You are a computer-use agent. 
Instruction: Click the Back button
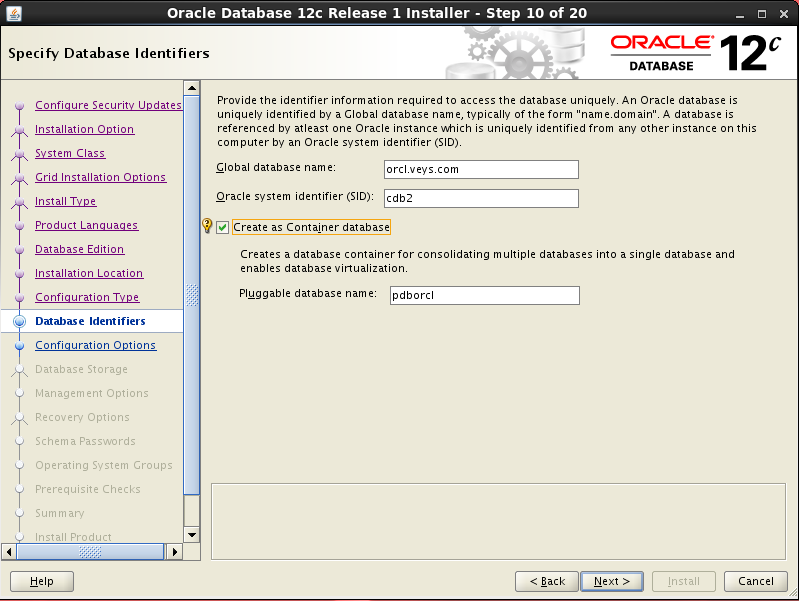point(547,581)
